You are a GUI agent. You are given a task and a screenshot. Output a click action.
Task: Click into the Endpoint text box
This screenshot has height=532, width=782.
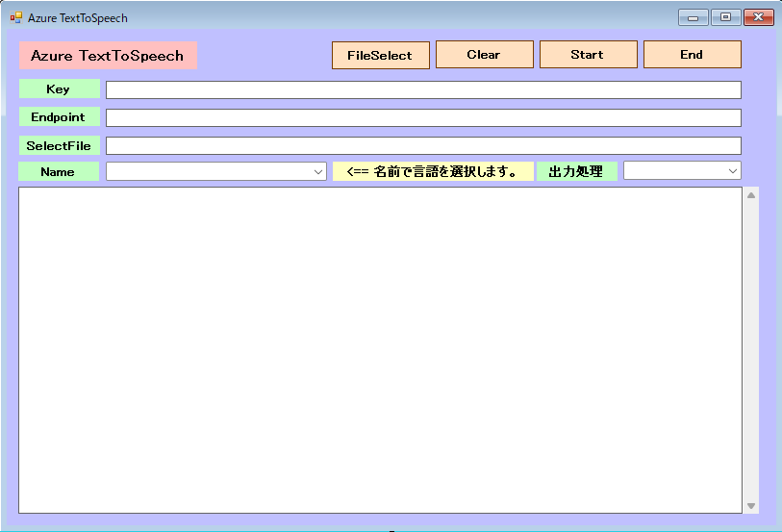point(423,117)
